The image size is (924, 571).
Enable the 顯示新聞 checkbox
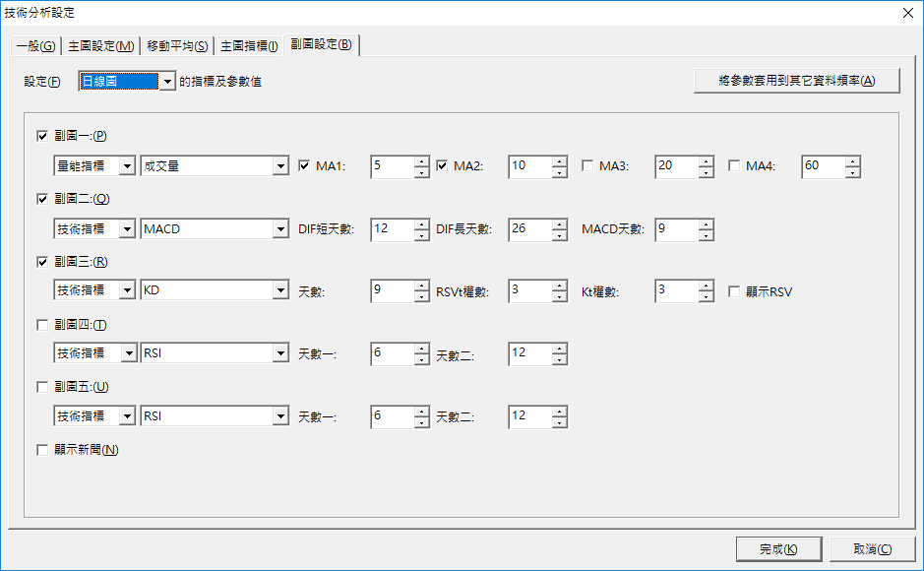pos(42,450)
